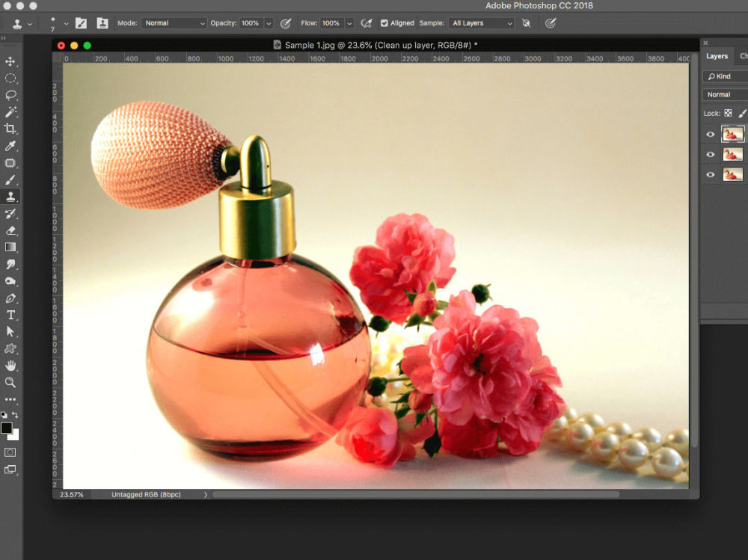
Task: Select the Lasso tool
Action: pyautogui.click(x=10, y=95)
